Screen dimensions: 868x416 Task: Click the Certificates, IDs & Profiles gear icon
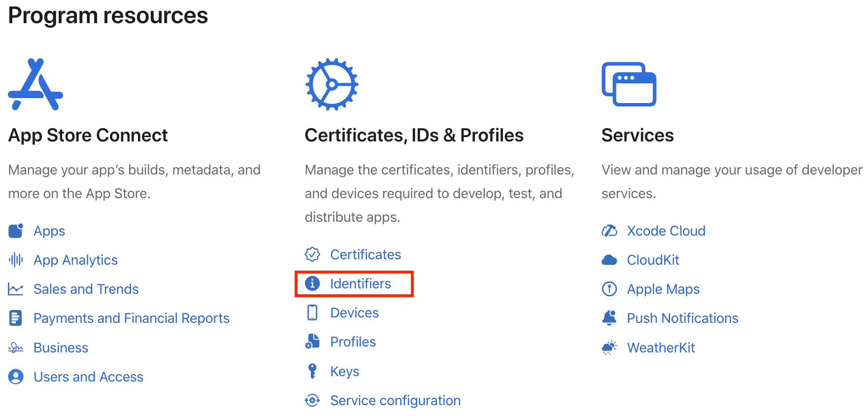coord(332,84)
